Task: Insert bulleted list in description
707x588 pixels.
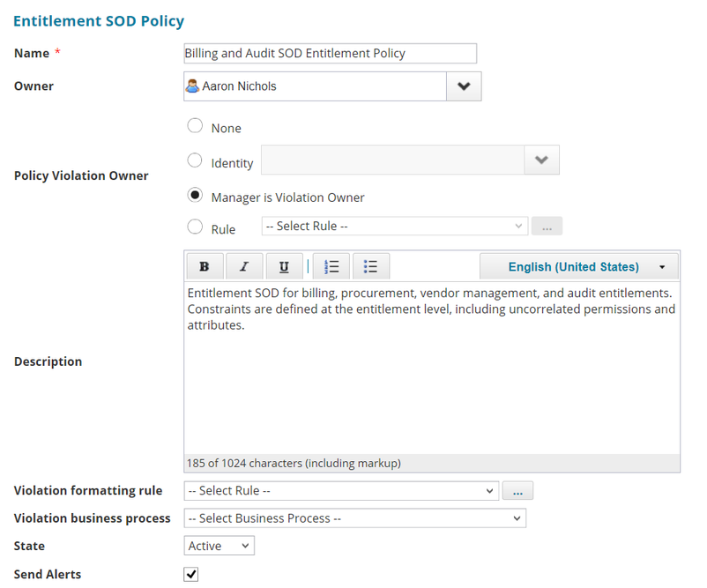Action: tap(370, 266)
